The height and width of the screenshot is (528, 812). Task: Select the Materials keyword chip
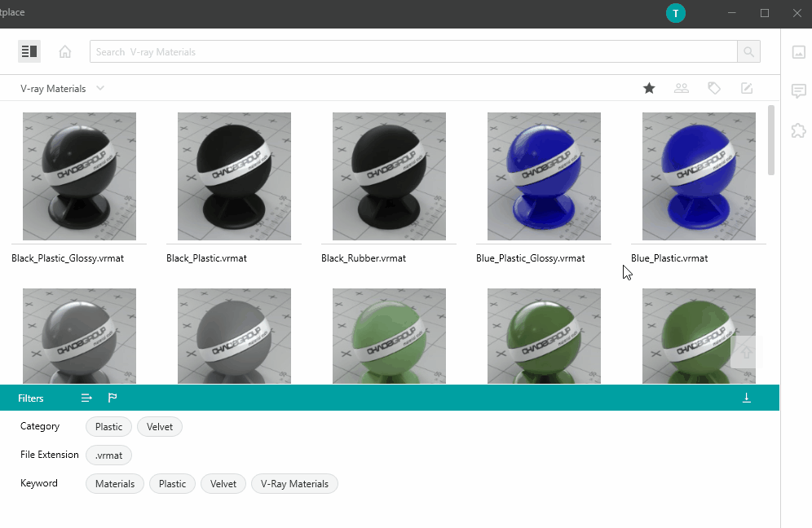[114, 483]
